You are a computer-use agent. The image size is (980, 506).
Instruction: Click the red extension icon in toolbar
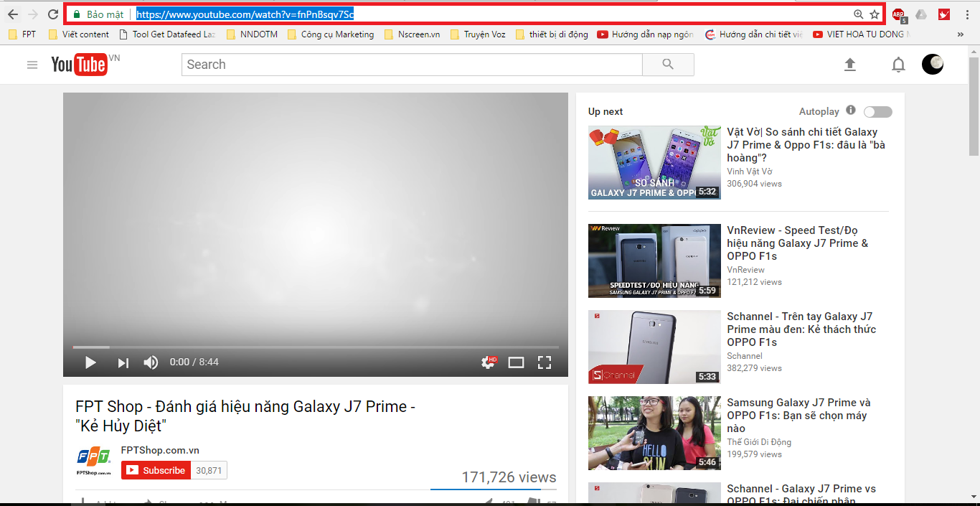[944, 14]
